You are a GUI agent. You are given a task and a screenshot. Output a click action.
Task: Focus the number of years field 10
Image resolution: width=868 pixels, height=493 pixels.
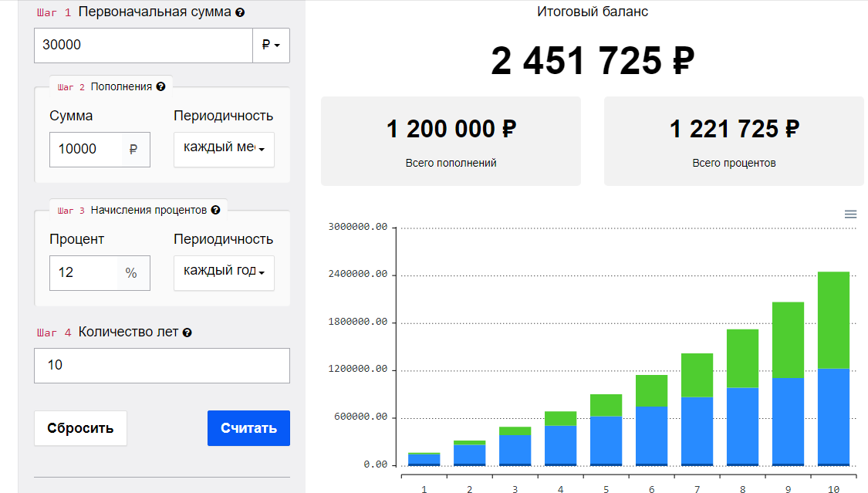(x=162, y=365)
